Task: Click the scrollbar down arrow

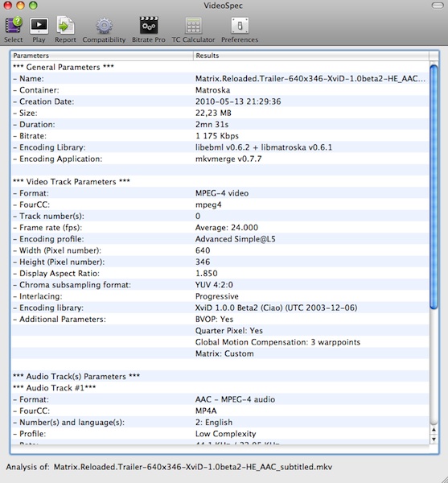Action: click(434, 439)
